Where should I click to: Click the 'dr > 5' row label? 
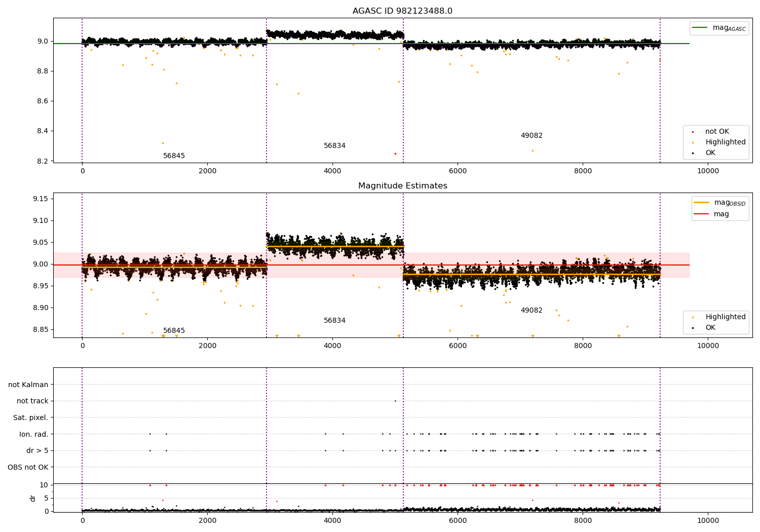click(x=37, y=451)
